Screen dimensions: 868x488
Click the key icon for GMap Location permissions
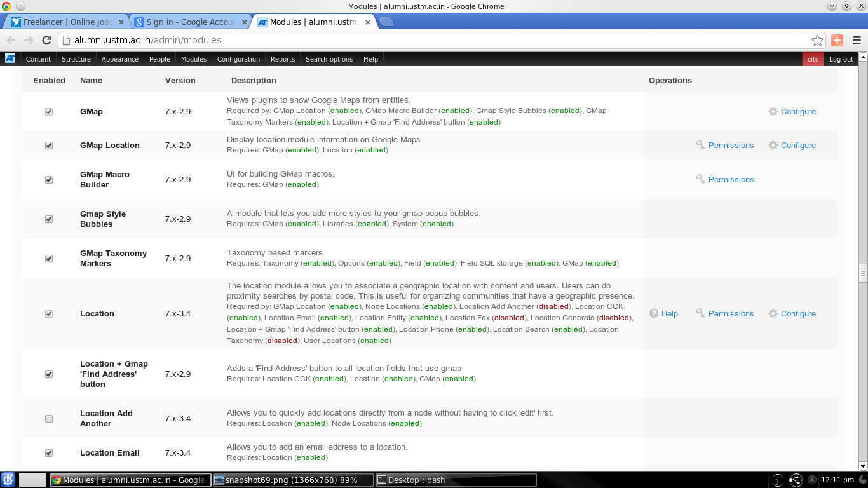(700, 145)
